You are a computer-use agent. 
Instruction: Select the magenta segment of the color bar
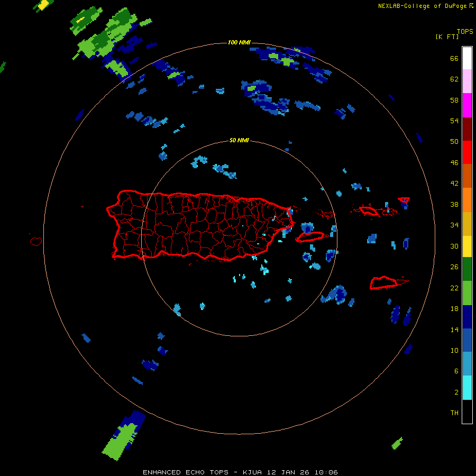pyautogui.click(x=467, y=105)
